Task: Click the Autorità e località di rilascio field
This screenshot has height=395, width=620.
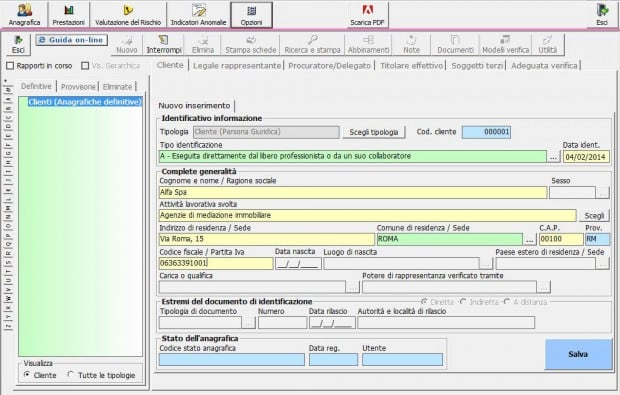Action: point(446,323)
